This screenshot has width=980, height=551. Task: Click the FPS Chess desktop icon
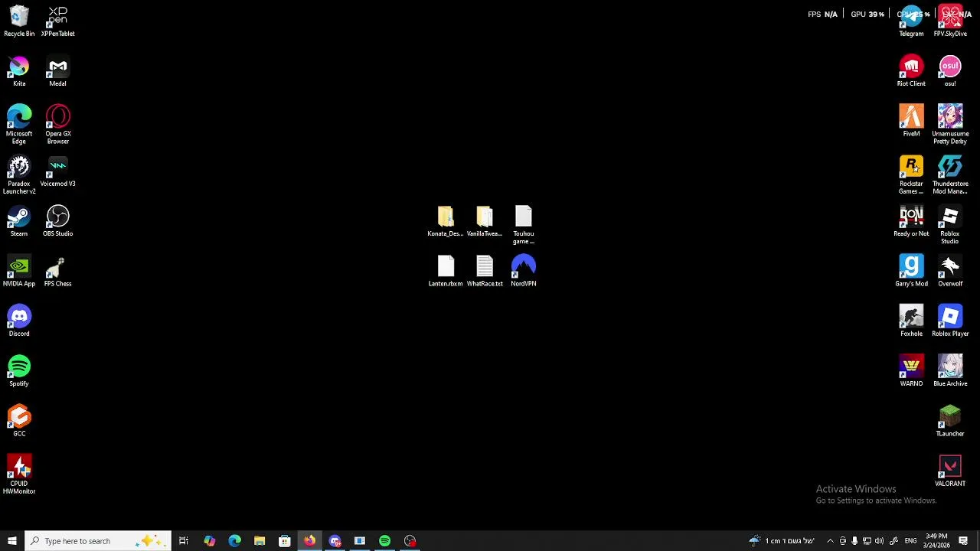(57, 271)
